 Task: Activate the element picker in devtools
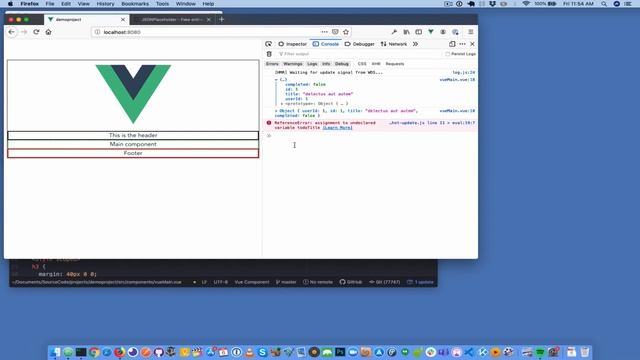pos(268,44)
